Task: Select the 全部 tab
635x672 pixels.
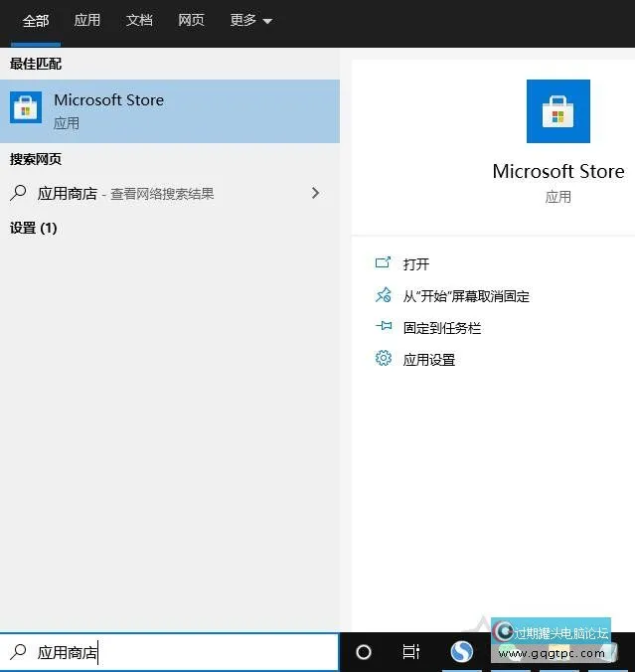Action: pos(36,20)
